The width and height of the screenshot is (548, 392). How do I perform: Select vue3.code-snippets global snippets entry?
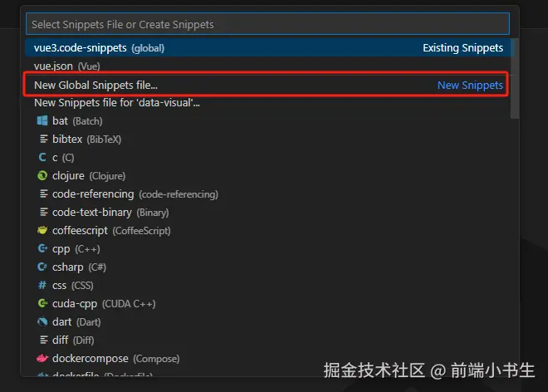click(x=100, y=48)
